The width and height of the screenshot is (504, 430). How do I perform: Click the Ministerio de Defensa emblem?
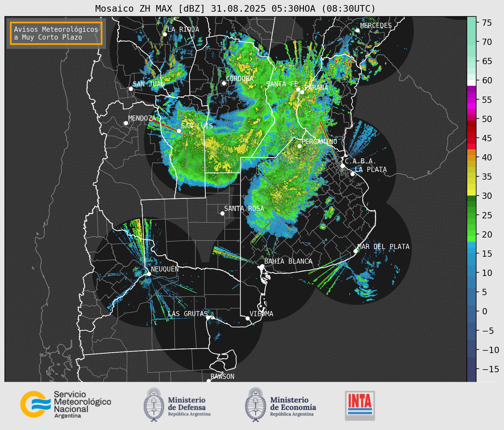(x=154, y=405)
